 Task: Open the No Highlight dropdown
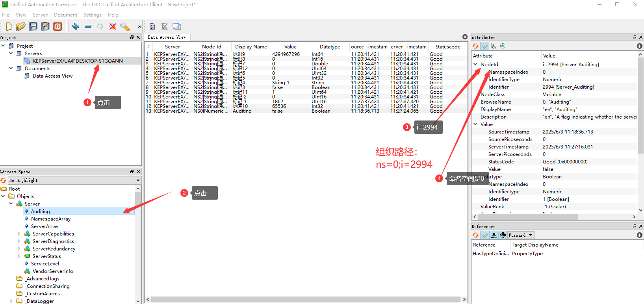[x=74, y=180]
